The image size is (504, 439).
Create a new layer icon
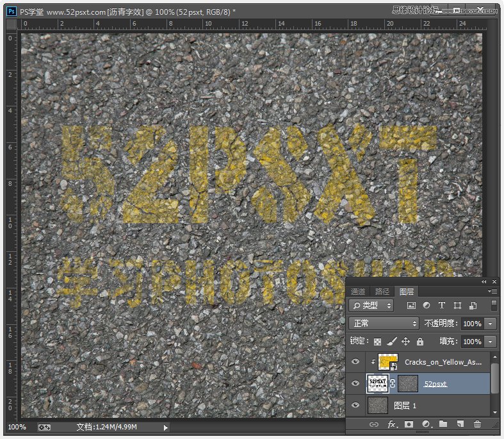(x=460, y=424)
